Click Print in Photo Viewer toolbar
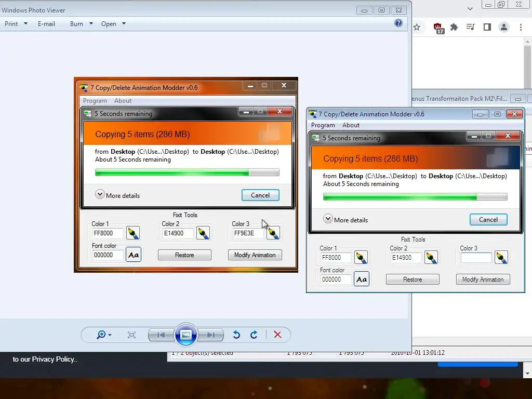This screenshot has height=399, width=532. pos(11,24)
